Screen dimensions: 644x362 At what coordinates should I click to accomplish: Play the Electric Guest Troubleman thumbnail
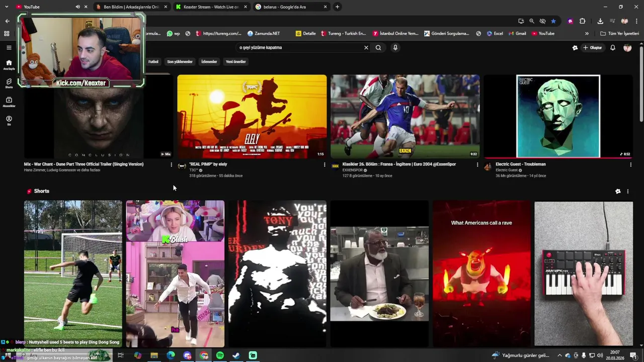[x=558, y=117]
